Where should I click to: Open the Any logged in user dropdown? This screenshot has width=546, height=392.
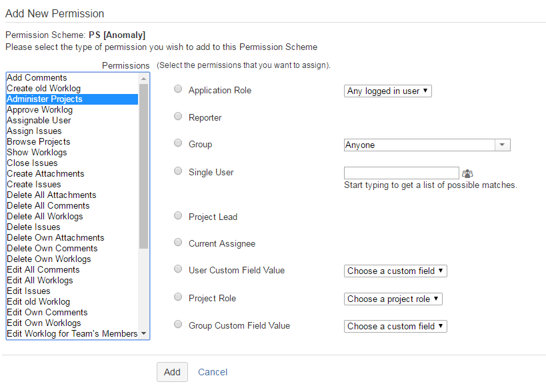[x=388, y=91]
